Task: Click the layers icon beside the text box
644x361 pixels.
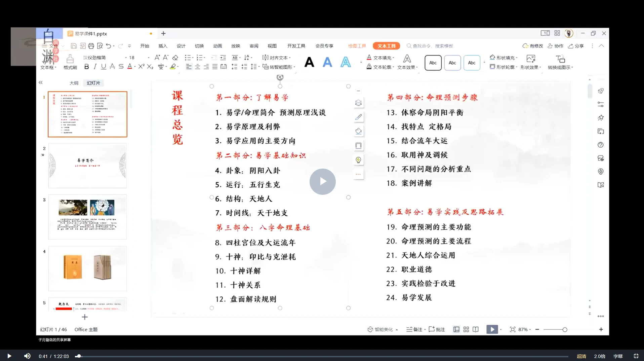Action: [358, 103]
